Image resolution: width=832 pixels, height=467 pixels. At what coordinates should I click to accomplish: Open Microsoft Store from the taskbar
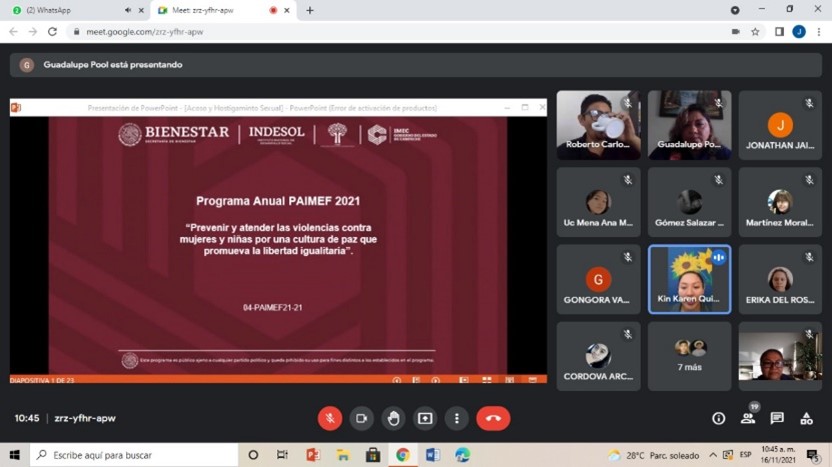[372, 455]
